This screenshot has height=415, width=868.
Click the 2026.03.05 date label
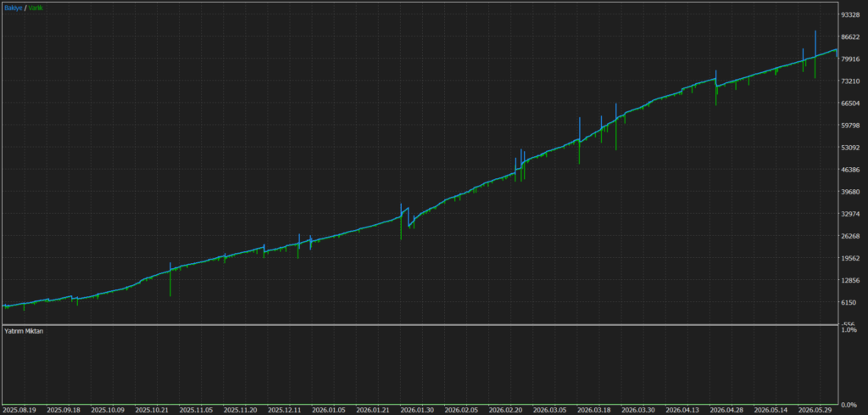550,410
